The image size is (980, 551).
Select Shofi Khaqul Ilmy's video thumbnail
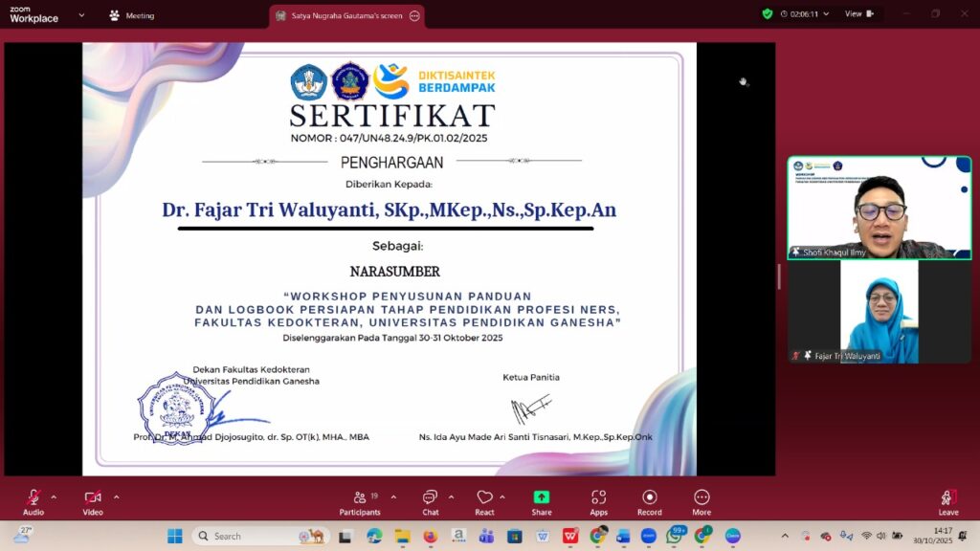(x=879, y=208)
